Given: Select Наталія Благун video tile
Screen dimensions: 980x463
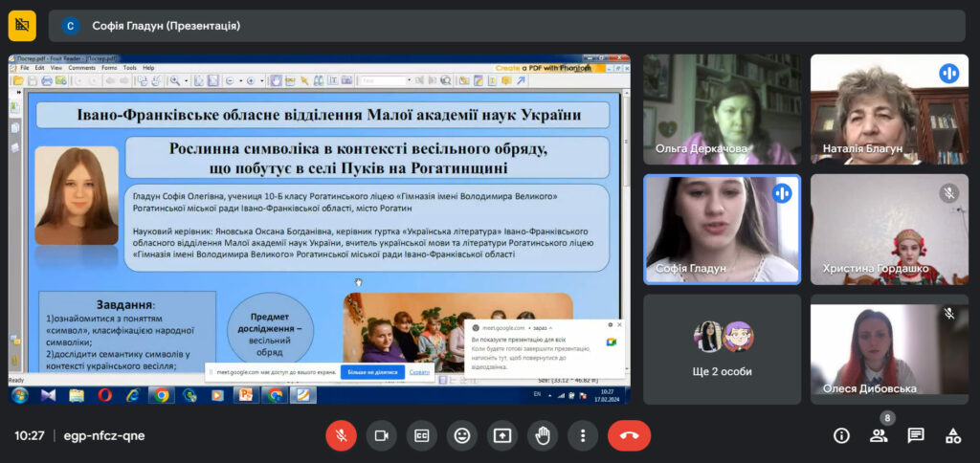Looking at the screenshot, I should (x=889, y=109).
